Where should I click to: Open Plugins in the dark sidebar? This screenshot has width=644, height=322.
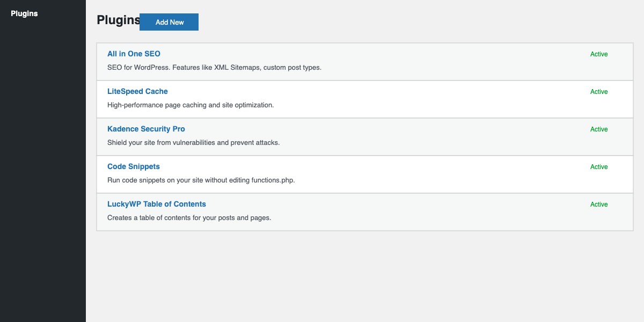[24, 13]
